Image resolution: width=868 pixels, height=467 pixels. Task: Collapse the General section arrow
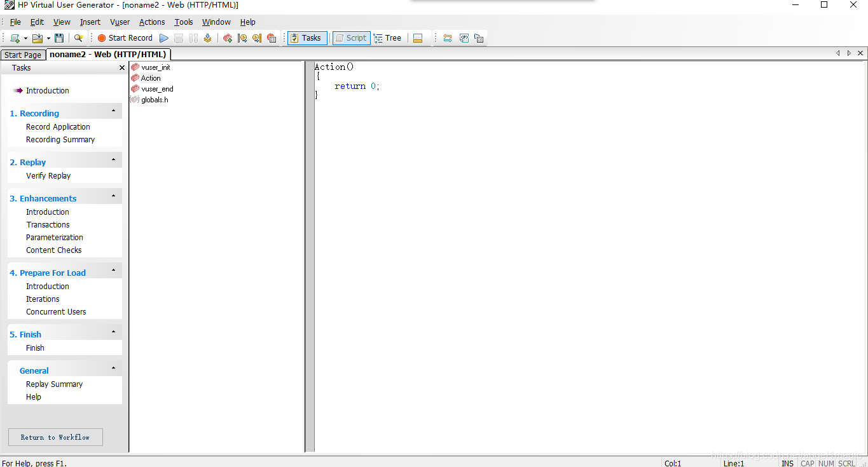click(114, 369)
